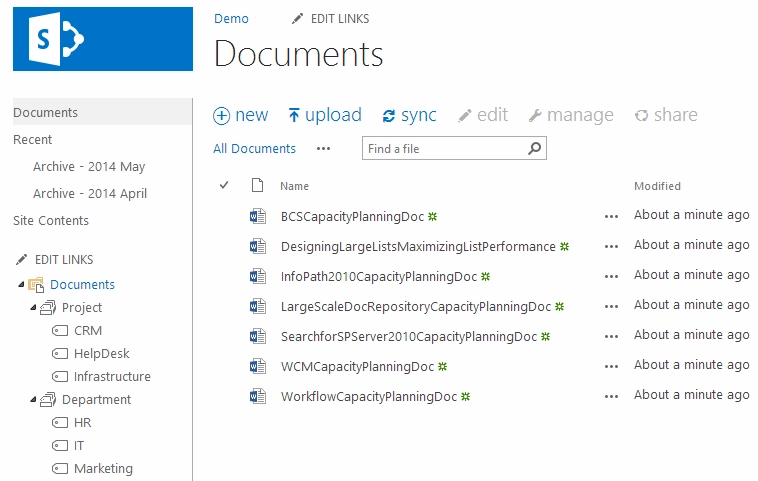758x481 pixels.
Task: Click in the Find a file search box
Action: pyautogui.click(x=454, y=148)
